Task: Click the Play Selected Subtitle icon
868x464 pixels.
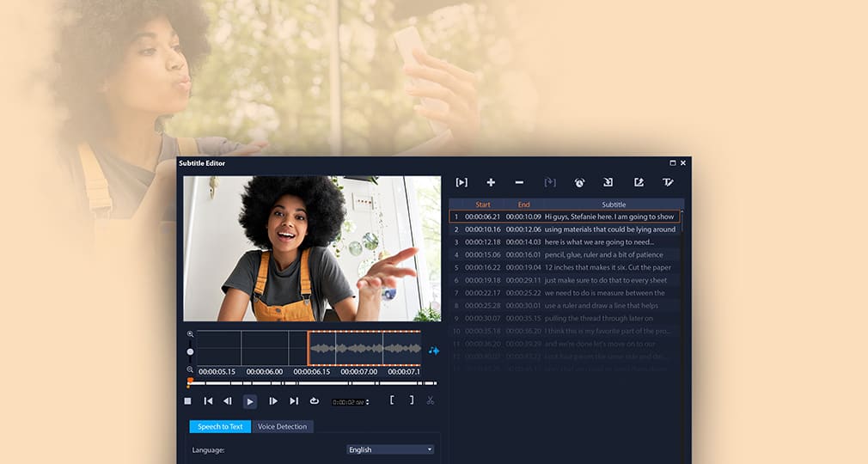Action: [x=462, y=182]
